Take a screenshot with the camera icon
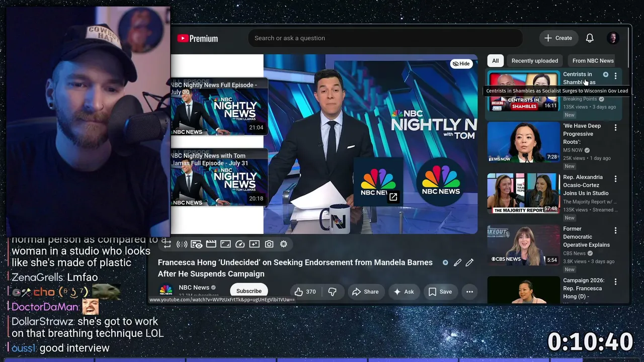This screenshot has width=644, height=362. click(269, 244)
